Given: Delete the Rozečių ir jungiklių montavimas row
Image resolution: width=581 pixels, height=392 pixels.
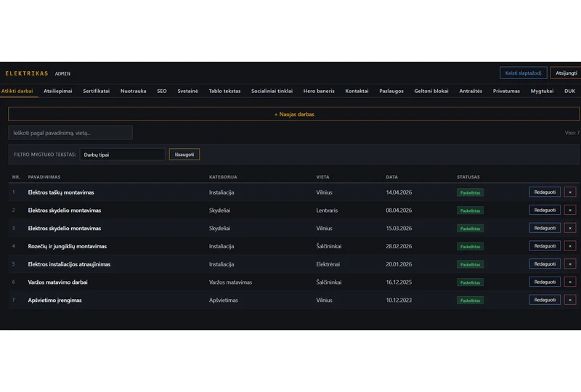Looking at the screenshot, I should [x=570, y=246].
